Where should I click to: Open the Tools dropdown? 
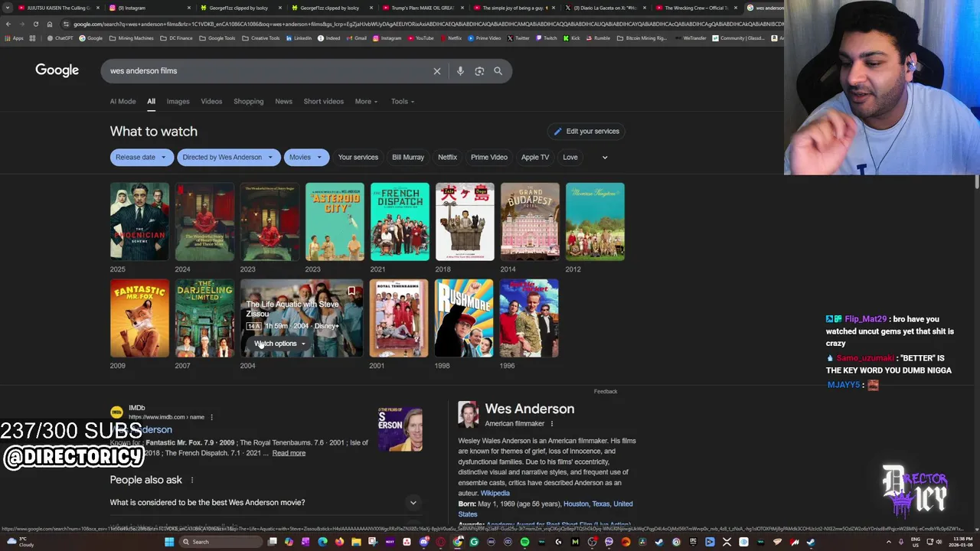click(403, 102)
